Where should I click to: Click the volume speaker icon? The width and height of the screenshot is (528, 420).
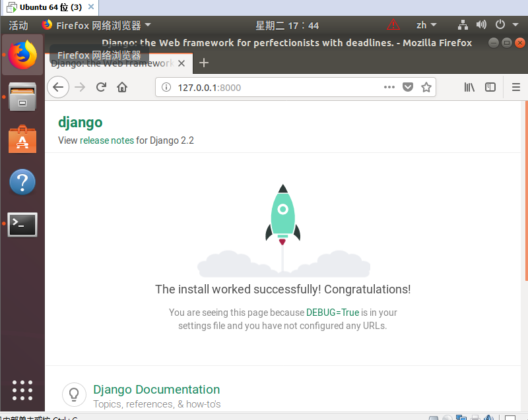481,24
